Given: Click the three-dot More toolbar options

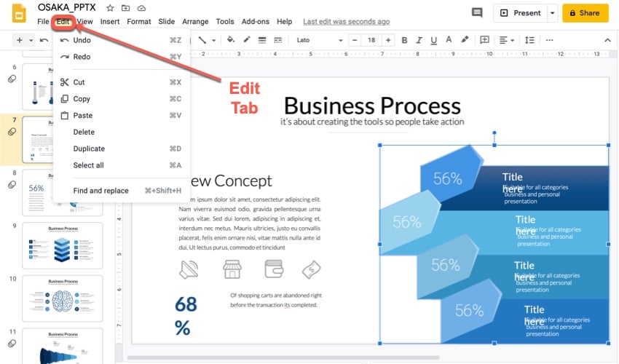Looking at the screenshot, I should (x=549, y=40).
